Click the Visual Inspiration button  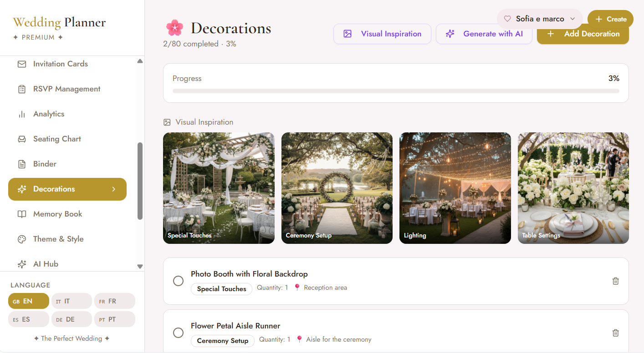(x=382, y=34)
